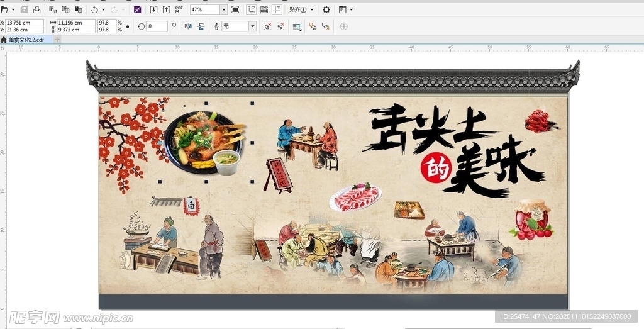Image resolution: width=644 pixels, height=329 pixels.
Task: Click the Publish to PDF icon
Action: (179, 9)
